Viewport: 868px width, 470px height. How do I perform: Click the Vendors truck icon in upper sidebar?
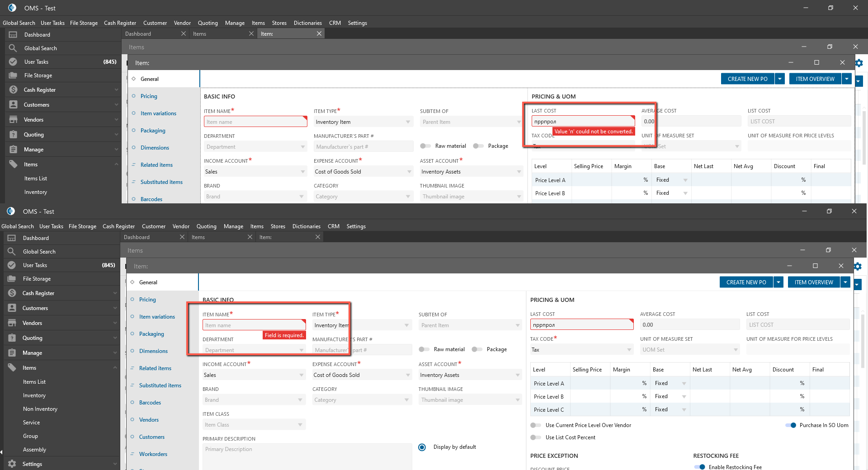pos(13,120)
